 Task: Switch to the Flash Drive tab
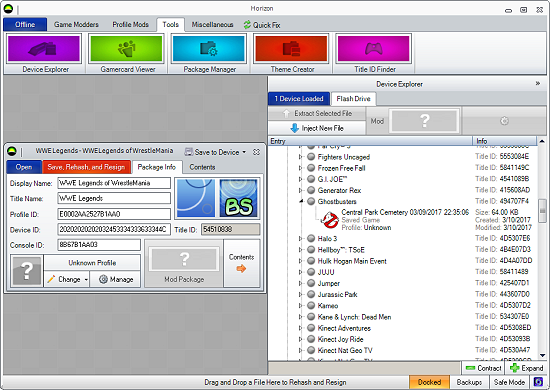353,99
